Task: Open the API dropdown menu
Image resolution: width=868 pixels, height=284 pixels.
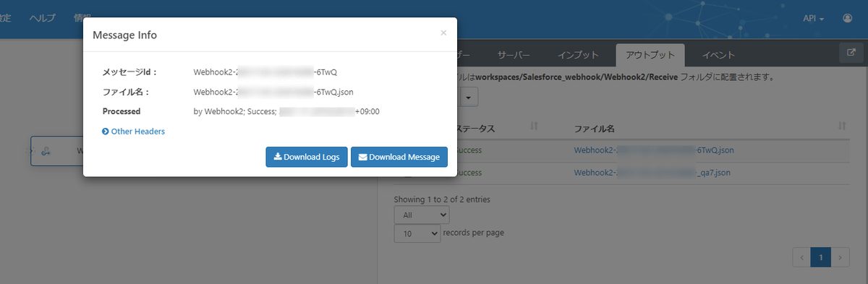Action: (814, 18)
